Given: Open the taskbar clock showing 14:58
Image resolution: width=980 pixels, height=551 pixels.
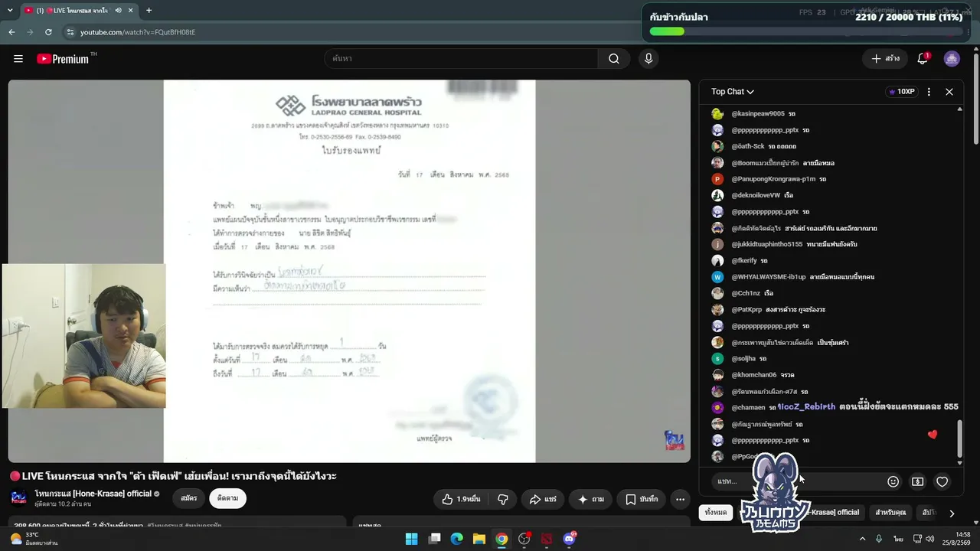Looking at the screenshot, I should pos(956,539).
